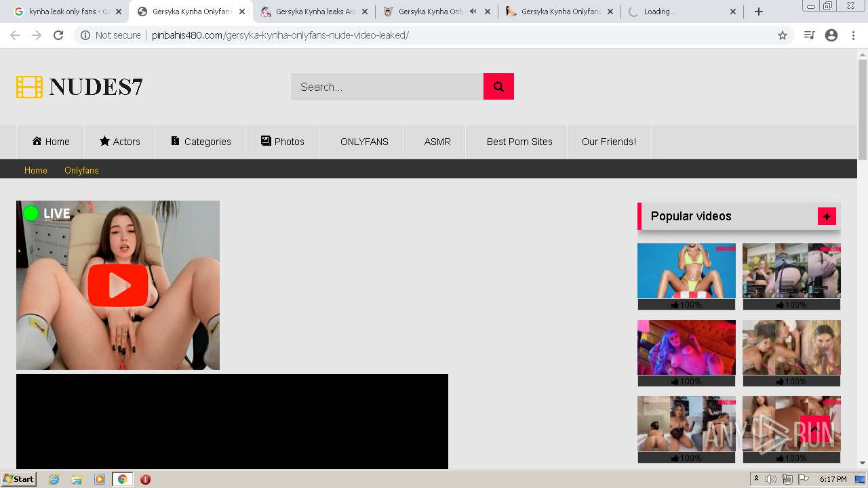Open the media control icon in Chrome toolbar
This screenshot has height=488, width=868.
coord(809,35)
